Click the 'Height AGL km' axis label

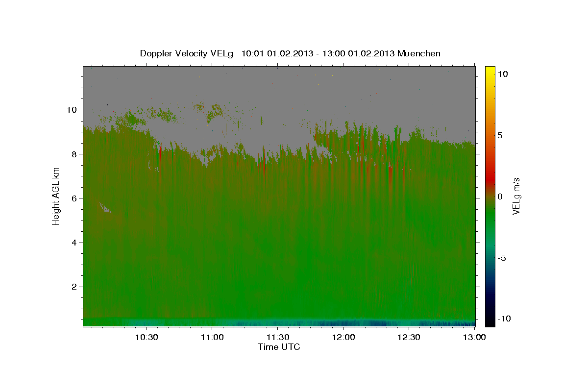[56, 196]
